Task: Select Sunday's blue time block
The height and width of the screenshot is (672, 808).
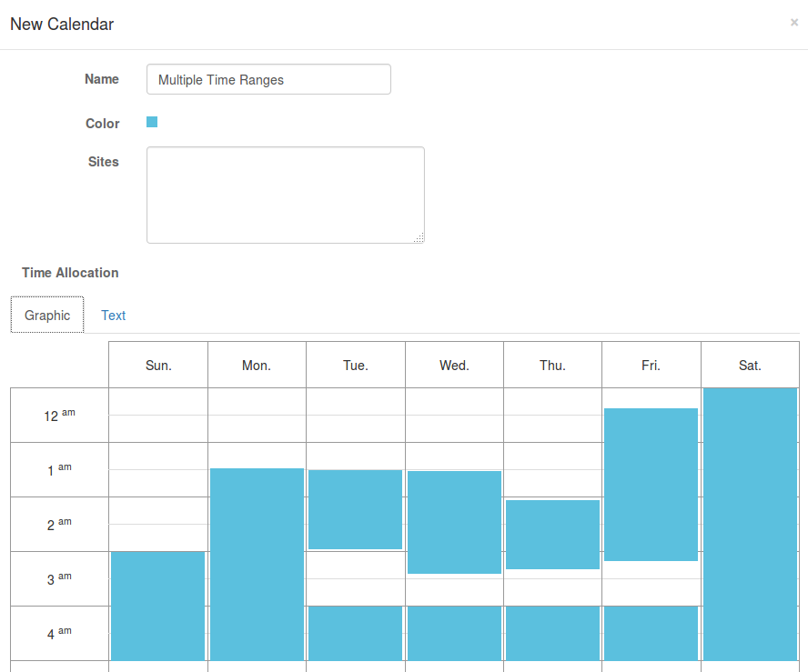Action: coord(157,606)
